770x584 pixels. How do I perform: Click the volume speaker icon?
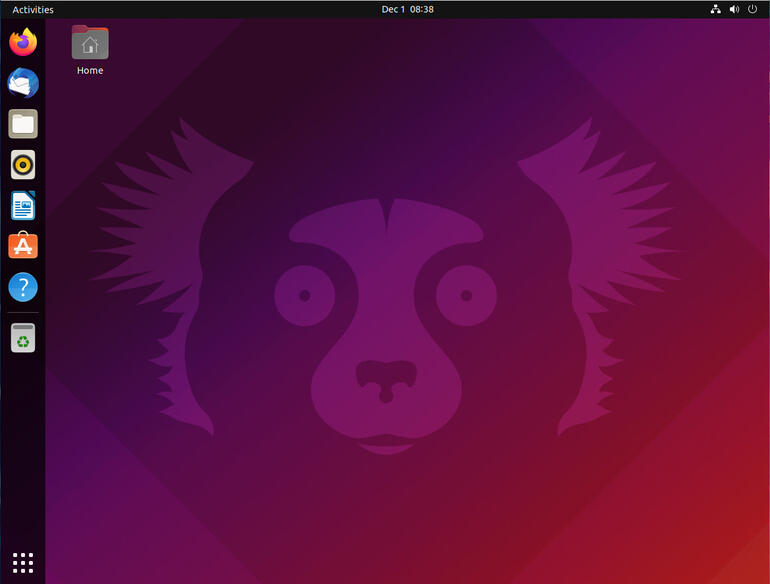tap(735, 9)
